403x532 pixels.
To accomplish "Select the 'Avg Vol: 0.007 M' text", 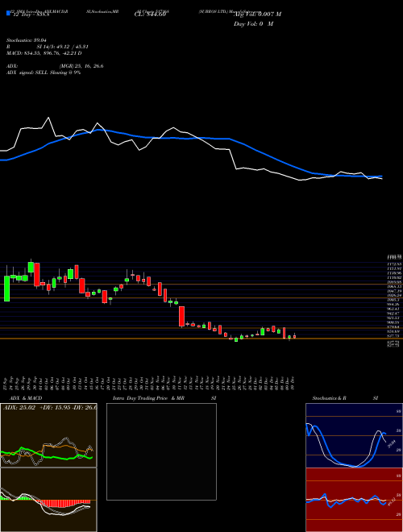I will click(257, 15).
